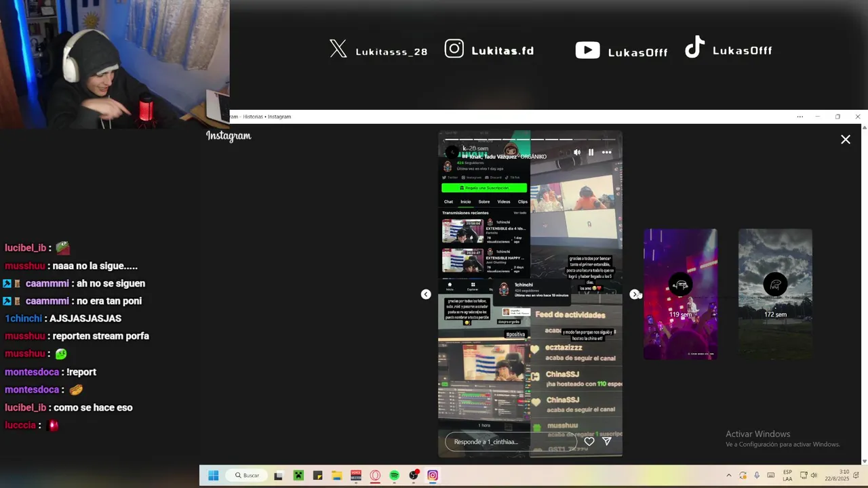Open File Explorer from the taskbar
This screenshot has height=488, width=868.
pos(336,475)
